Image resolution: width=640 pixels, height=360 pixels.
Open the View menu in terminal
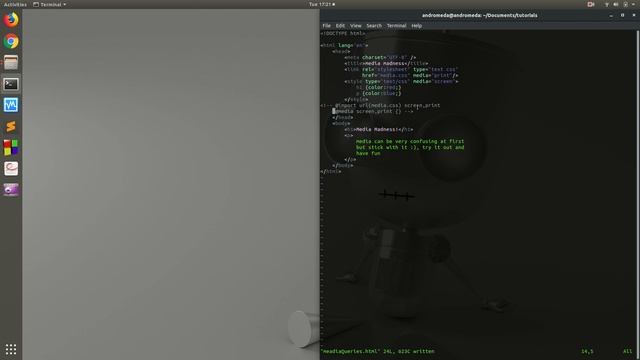pyautogui.click(x=356, y=26)
